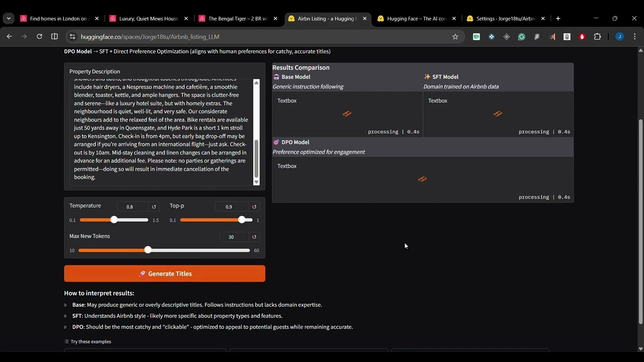Image resolution: width=644 pixels, height=362 pixels.
Task: Click the Property Description scroll-down arrow
Action: coord(257,182)
